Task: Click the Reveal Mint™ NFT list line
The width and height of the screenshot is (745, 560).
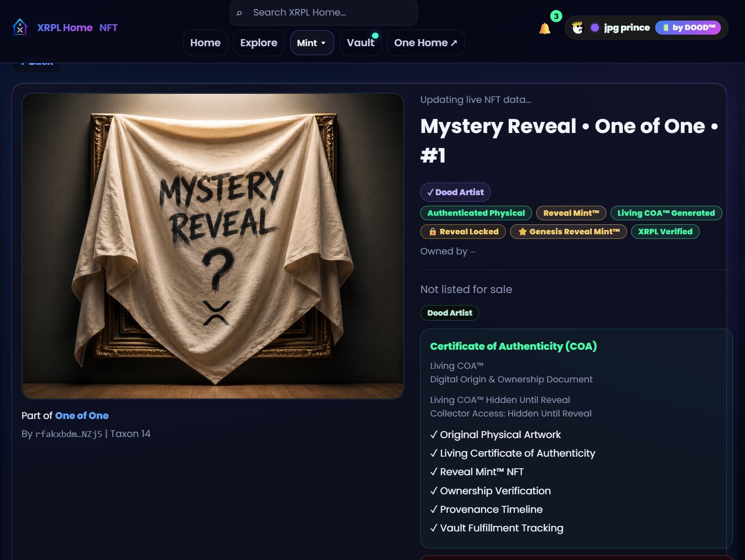Action: point(477,472)
